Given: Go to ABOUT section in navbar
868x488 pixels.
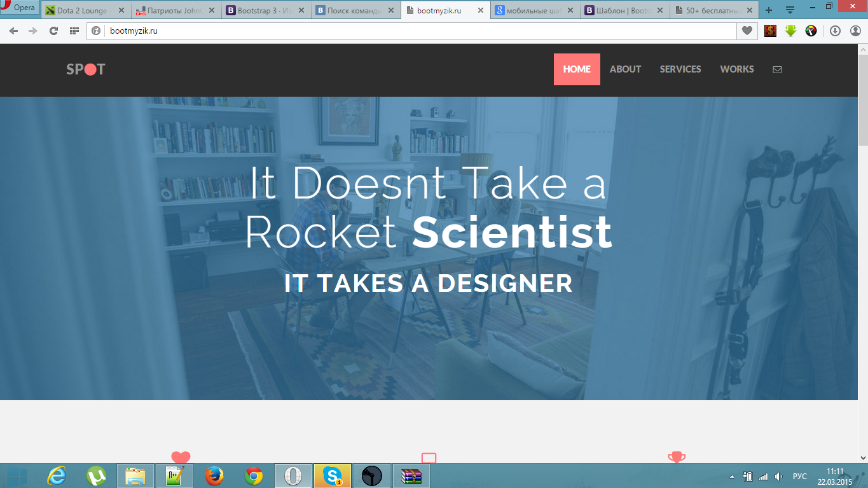Looking at the screenshot, I should [x=625, y=69].
